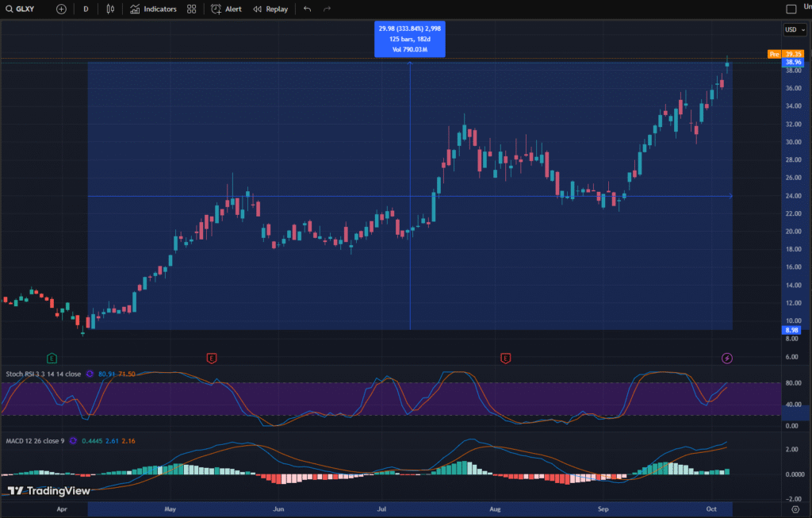This screenshot has height=518, width=812.
Task: Click the green earnings marker near April
Action: click(52, 359)
